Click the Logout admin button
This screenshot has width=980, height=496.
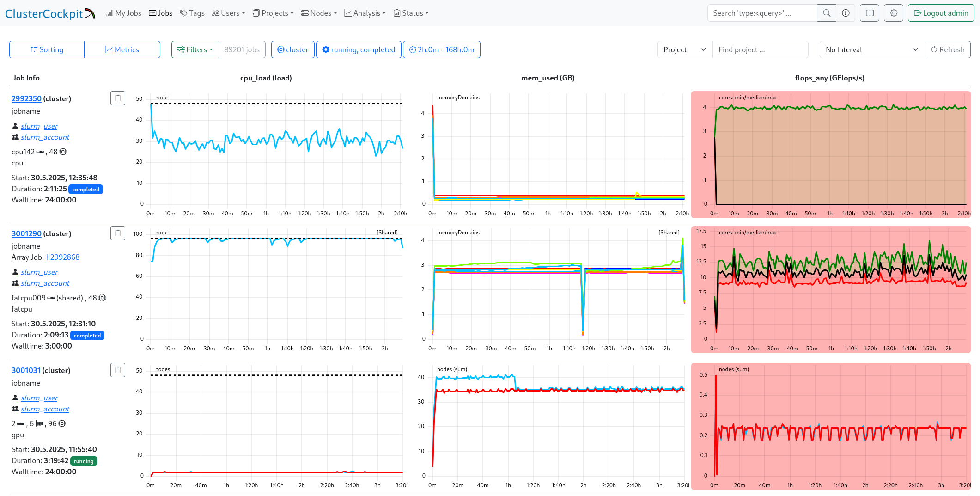pos(941,13)
